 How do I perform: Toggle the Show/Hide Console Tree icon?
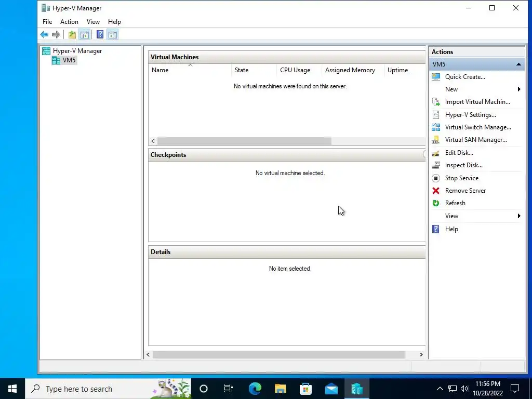pyautogui.click(x=85, y=34)
